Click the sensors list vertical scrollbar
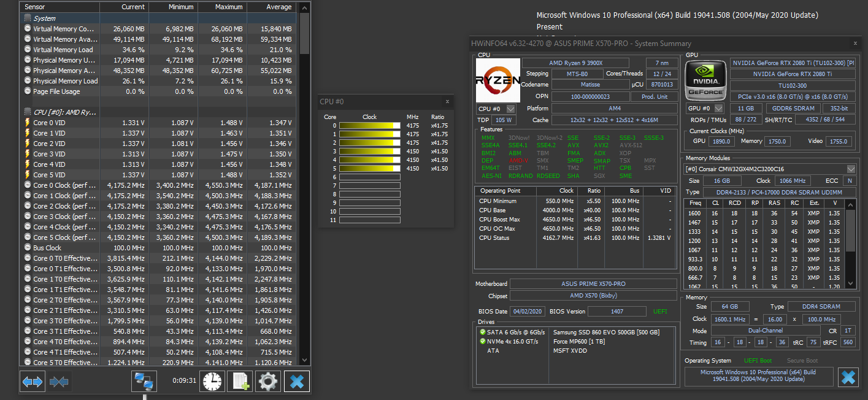868x400 pixels. pyautogui.click(x=305, y=184)
